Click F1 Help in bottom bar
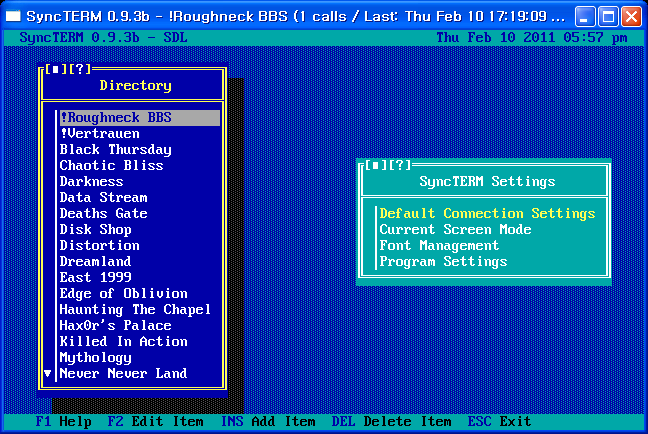Image resolution: width=648 pixels, height=434 pixels. pos(64,421)
